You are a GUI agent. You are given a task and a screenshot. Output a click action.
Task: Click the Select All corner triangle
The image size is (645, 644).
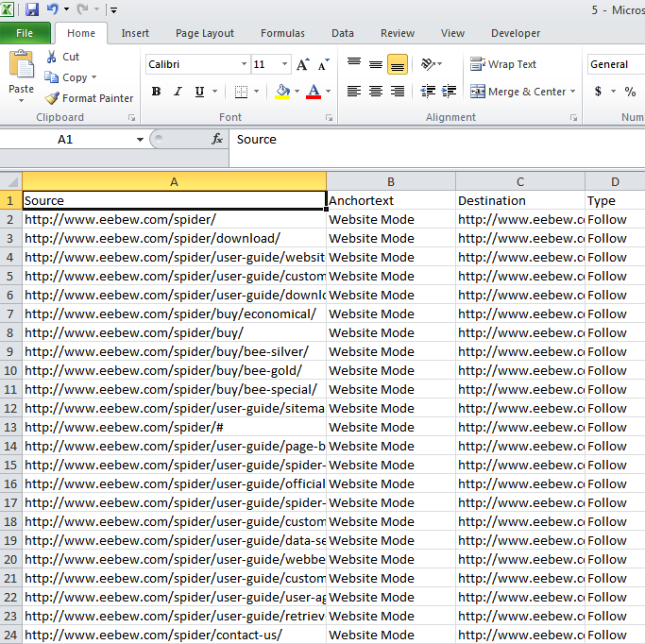tap(11, 181)
